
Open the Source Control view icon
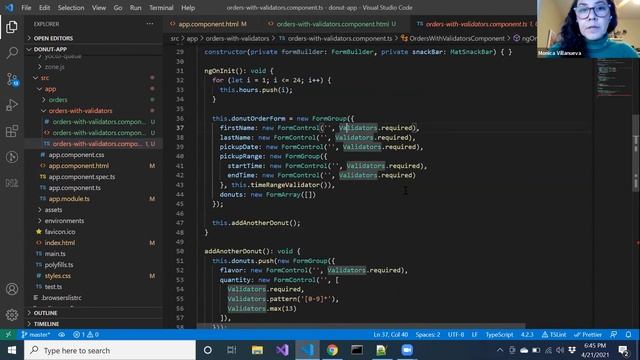click(12, 79)
